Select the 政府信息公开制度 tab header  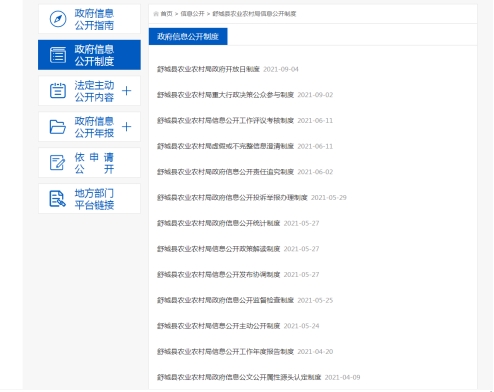tap(188, 36)
